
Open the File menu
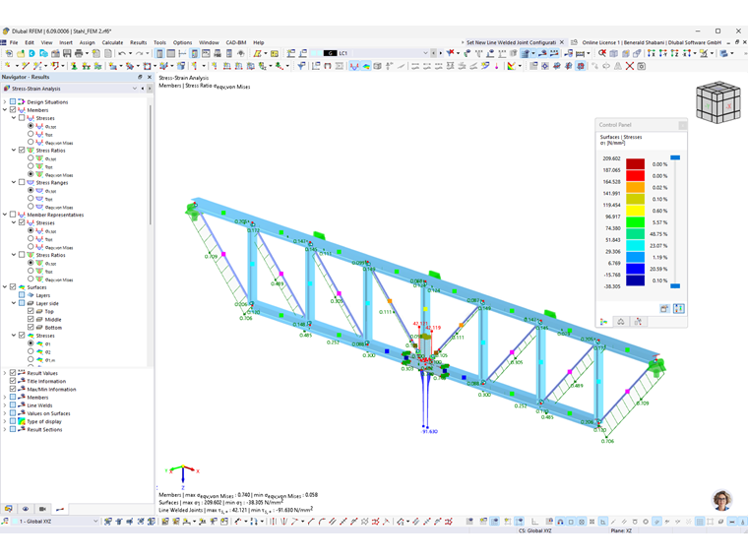point(14,42)
